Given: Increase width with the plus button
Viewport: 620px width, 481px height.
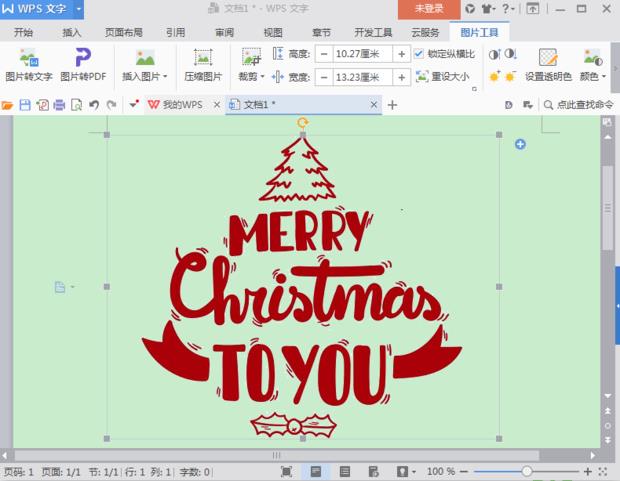Looking at the screenshot, I should click(401, 77).
